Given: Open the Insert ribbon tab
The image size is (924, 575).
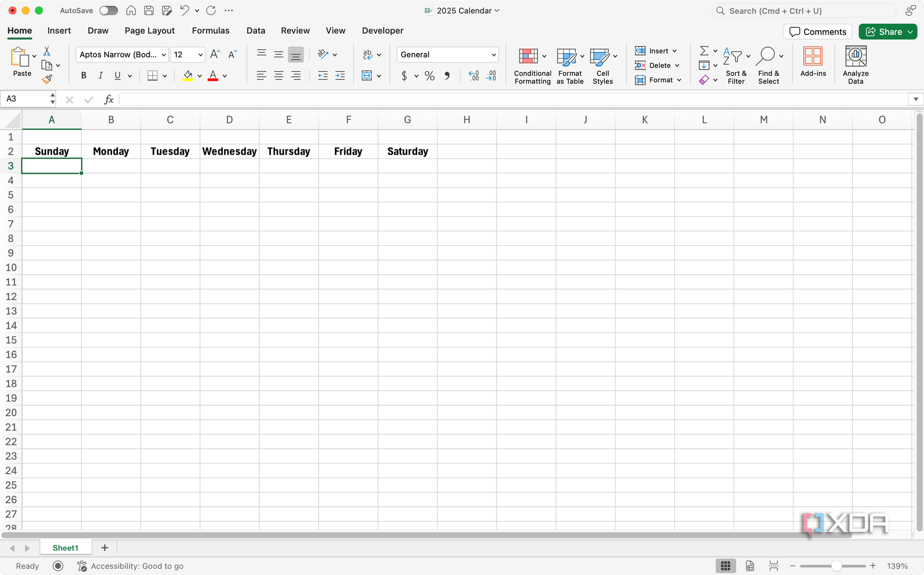Looking at the screenshot, I should coord(59,31).
